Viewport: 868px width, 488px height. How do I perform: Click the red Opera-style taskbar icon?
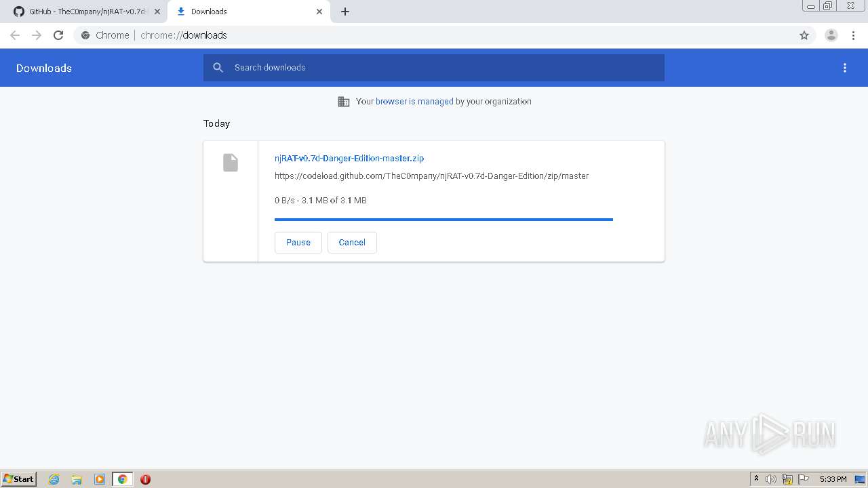145,479
